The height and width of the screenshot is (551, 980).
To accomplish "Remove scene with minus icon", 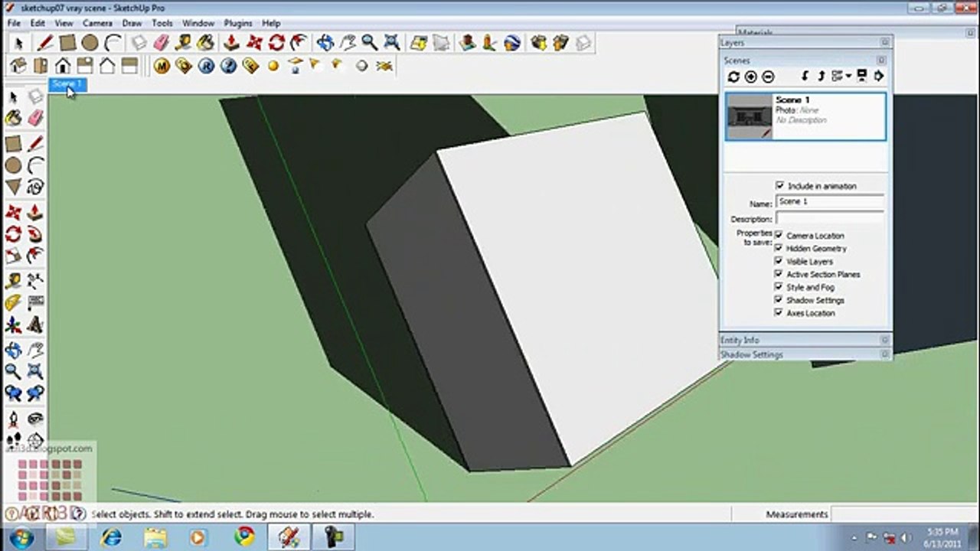I will click(x=769, y=77).
